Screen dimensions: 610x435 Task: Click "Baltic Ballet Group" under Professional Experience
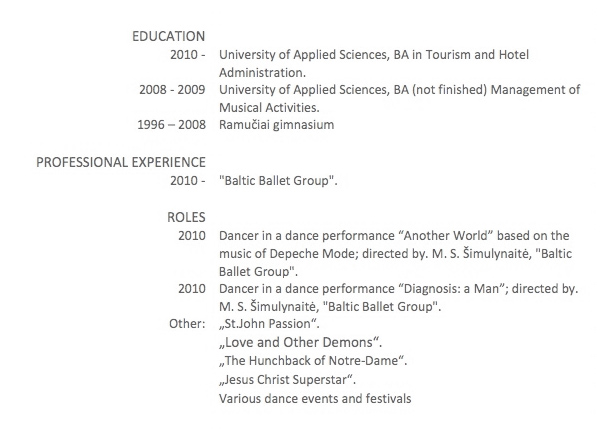(278, 181)
